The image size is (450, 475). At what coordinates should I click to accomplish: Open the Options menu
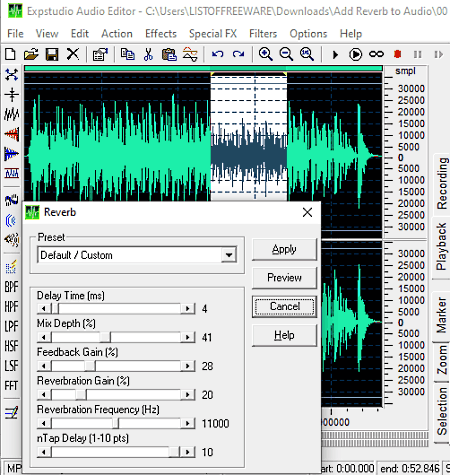pyautogui.click(x=308, y=34)
